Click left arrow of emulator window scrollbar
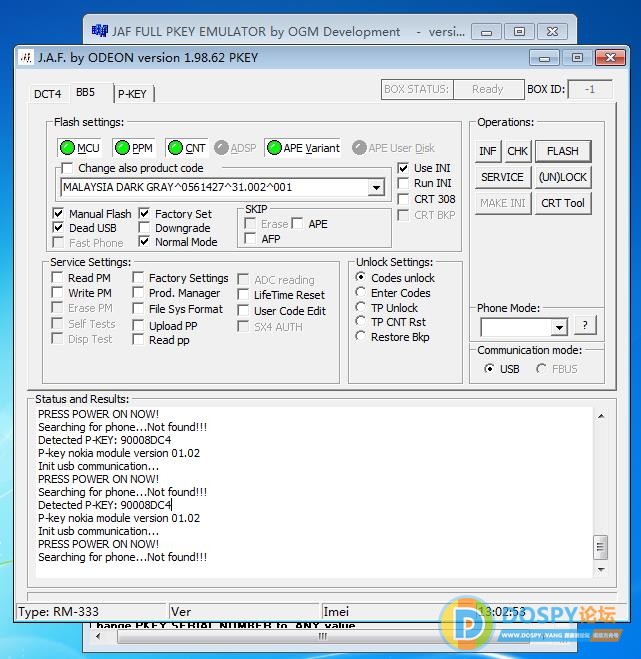 point(99,636)
